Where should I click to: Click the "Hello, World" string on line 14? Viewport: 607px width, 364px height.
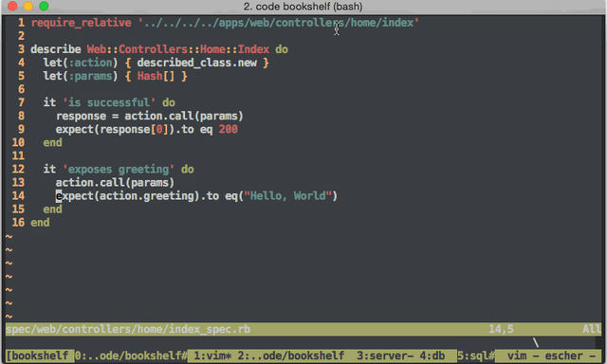click(x=287, y=196)
